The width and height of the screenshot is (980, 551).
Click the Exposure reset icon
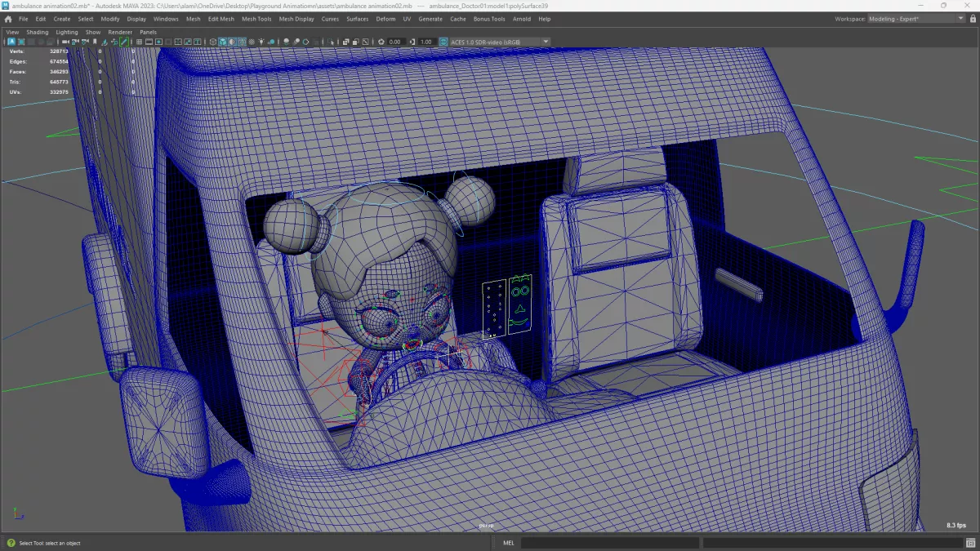pyautogui.click(x=381, y=42)
